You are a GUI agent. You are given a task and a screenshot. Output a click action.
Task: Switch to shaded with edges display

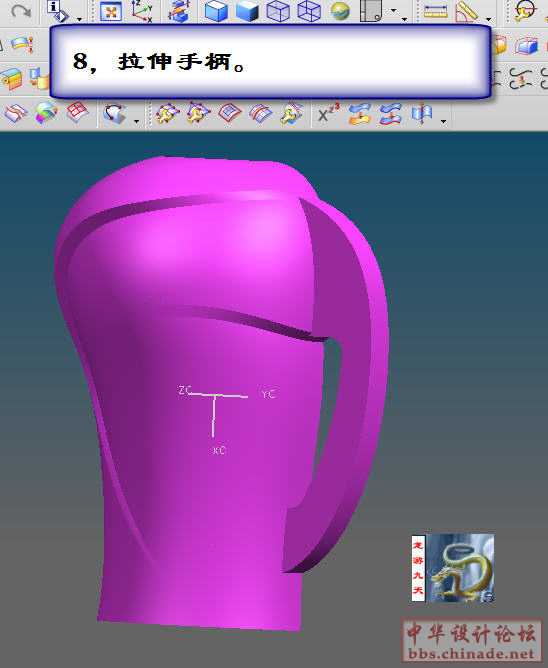(216, 11)
